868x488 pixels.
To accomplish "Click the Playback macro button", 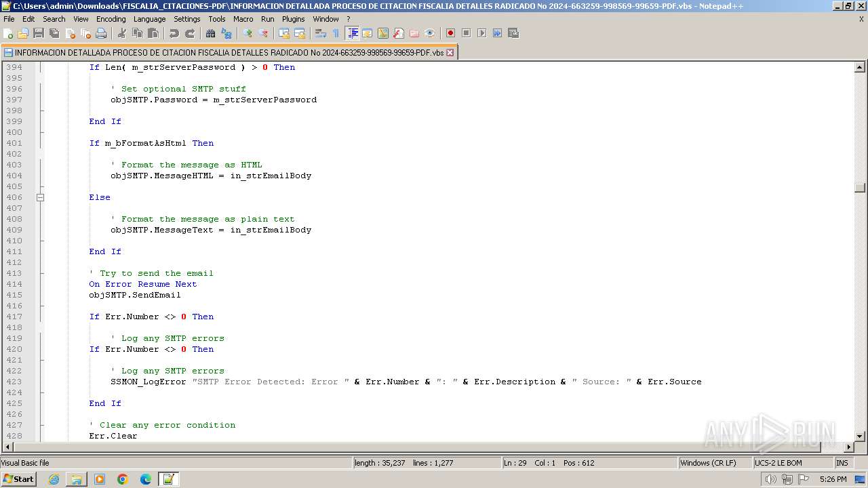I will point(481,33).
